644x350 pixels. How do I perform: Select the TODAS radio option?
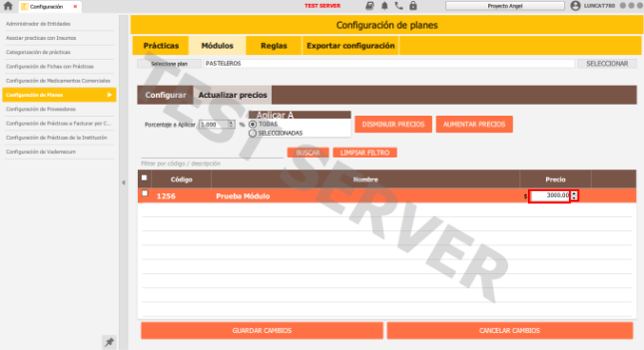tap(253, 124)
